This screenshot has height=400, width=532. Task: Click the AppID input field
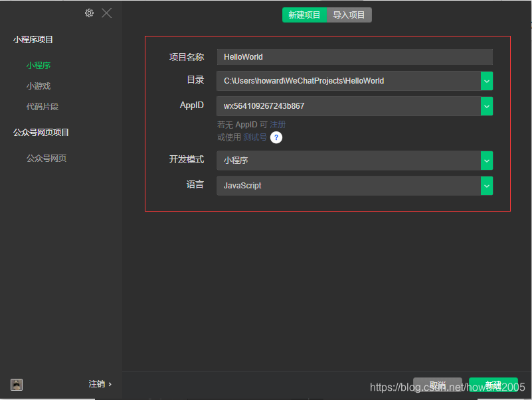click(x=349, y=106)
